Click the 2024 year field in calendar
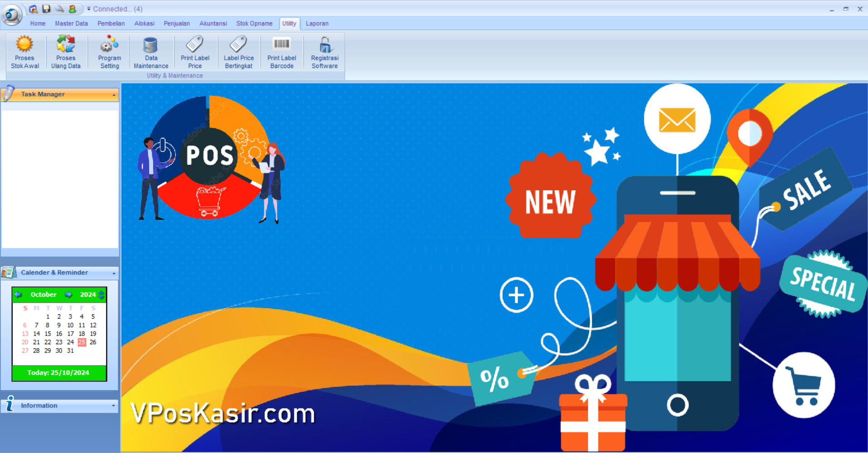868x453 pixels. pos(88,294)
